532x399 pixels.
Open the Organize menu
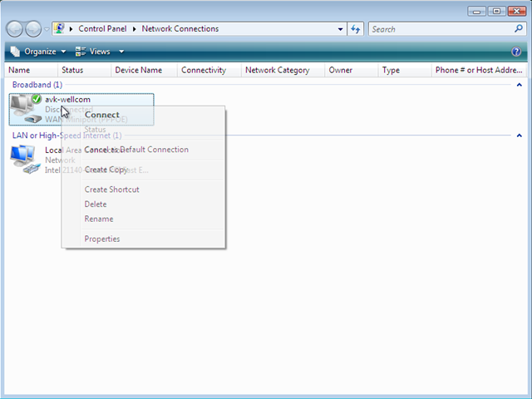click(38, 52)
